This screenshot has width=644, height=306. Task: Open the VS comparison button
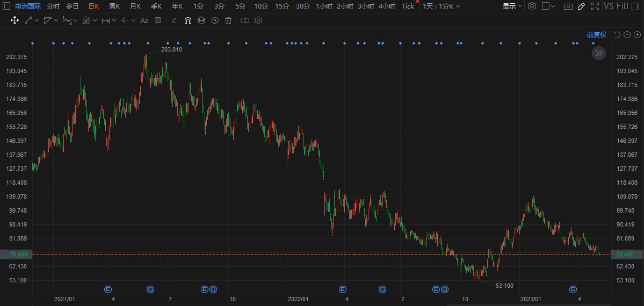pos(608,6)
